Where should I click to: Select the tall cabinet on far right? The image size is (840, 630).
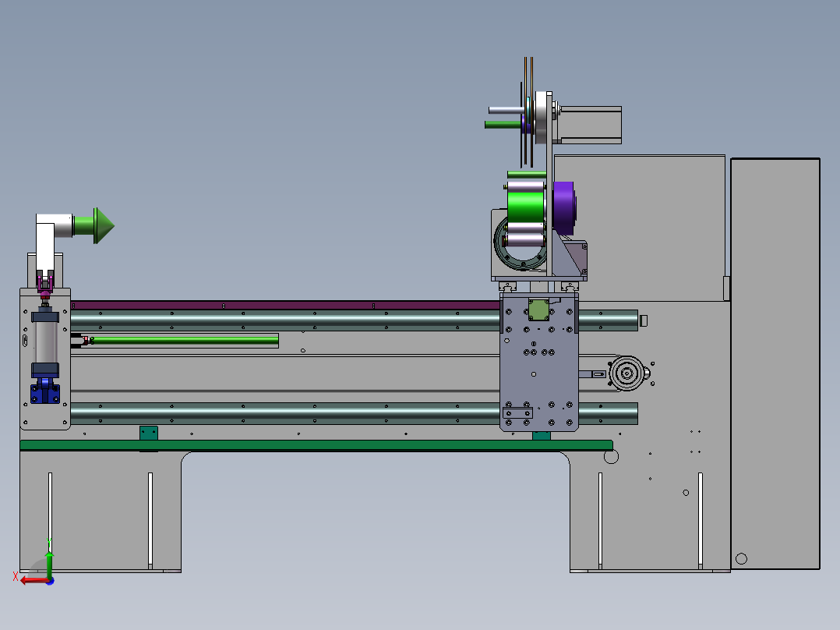[x=775, y=363]
